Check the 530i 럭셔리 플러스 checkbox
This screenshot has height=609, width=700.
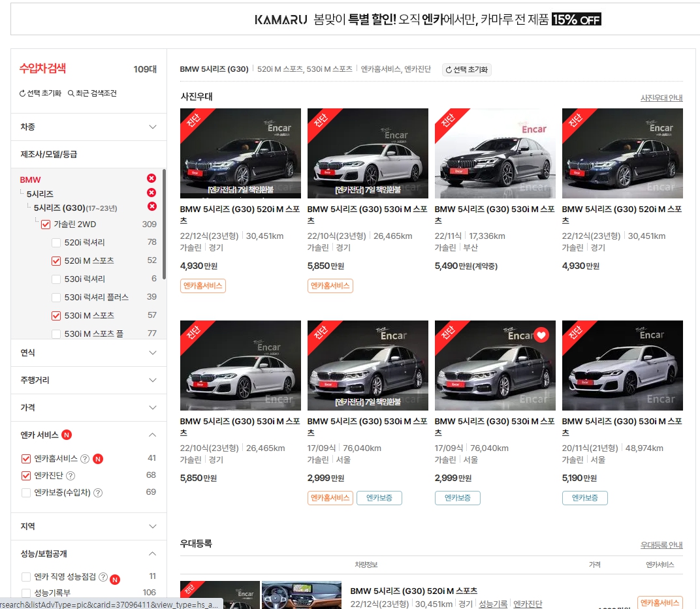click(56, 298)
